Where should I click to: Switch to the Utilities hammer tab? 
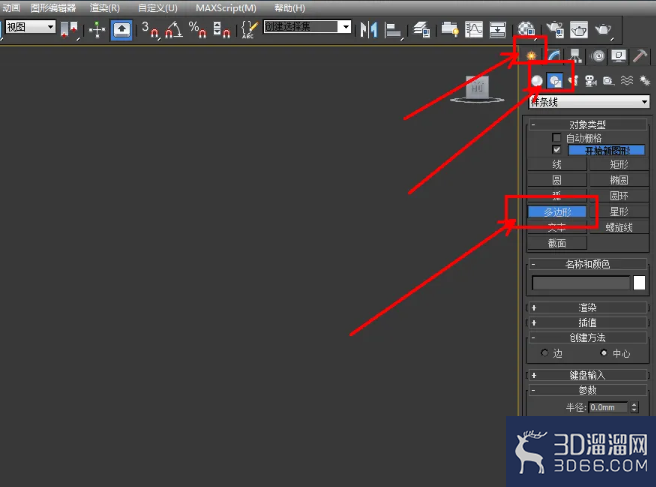(640, 56)
